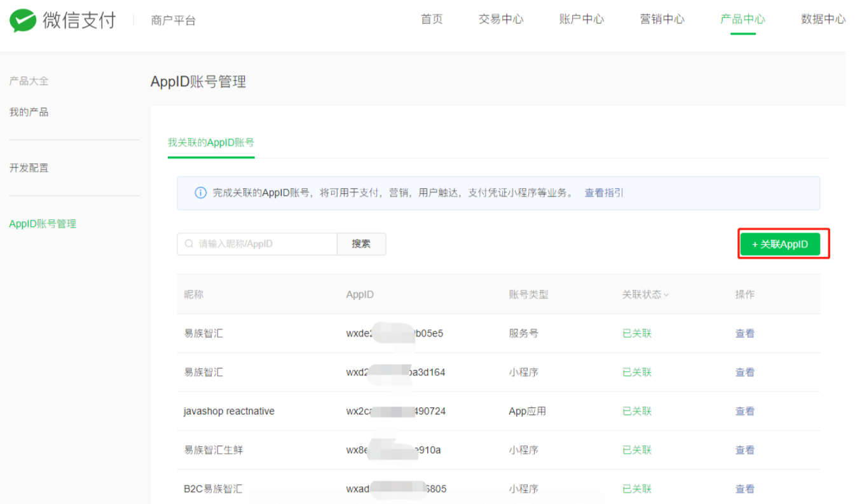Click the magnifier icon in the search box
855x504 pixels.
[189, 243]
